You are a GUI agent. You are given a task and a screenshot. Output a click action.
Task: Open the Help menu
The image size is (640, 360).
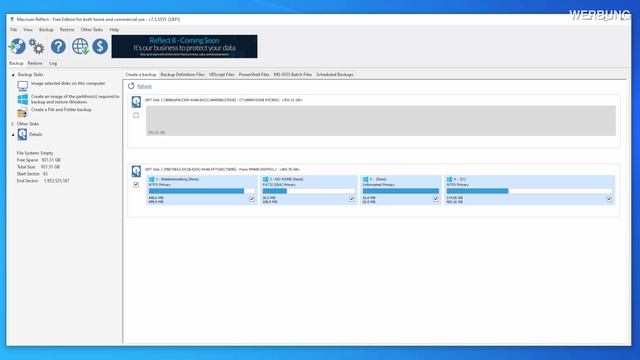pyautogui.click(x=114, y=30)
